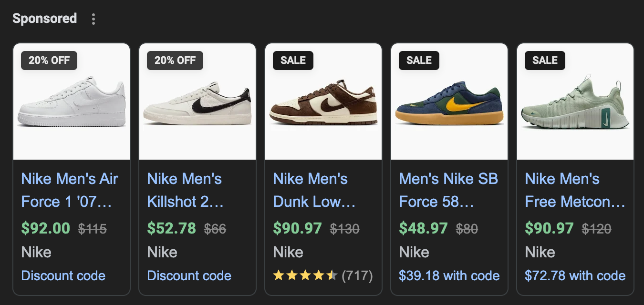
Task: Click Discount code under Air Force 1
Action: pyautogui.click(x=63, y=275)
